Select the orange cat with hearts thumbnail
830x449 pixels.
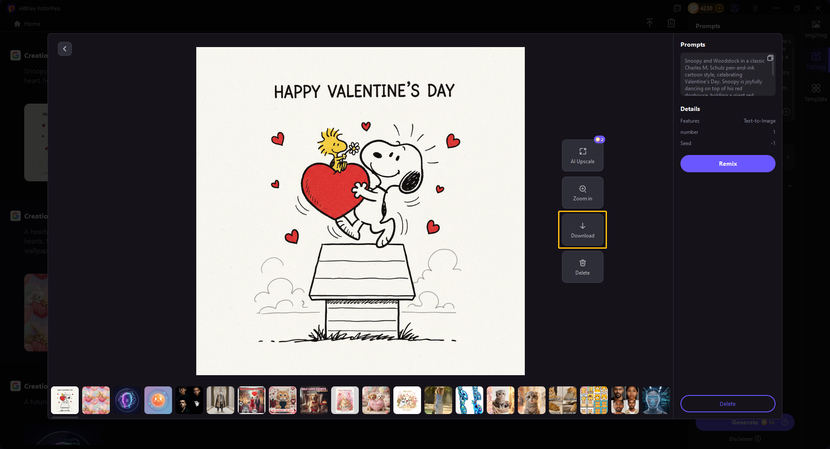coord(283,400)
